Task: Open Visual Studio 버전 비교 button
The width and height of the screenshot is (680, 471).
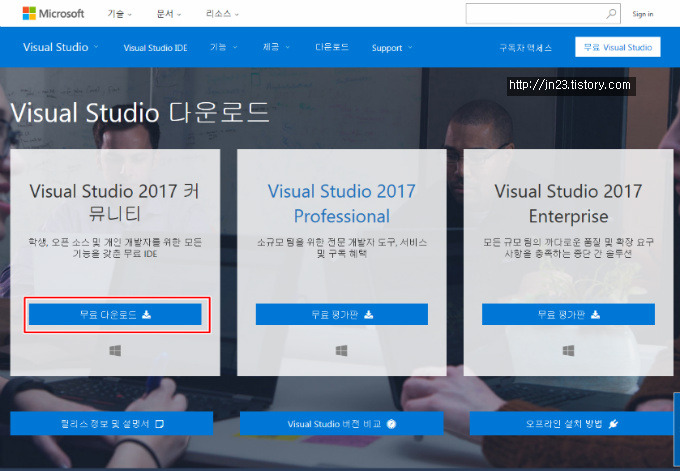Action: 341,423
